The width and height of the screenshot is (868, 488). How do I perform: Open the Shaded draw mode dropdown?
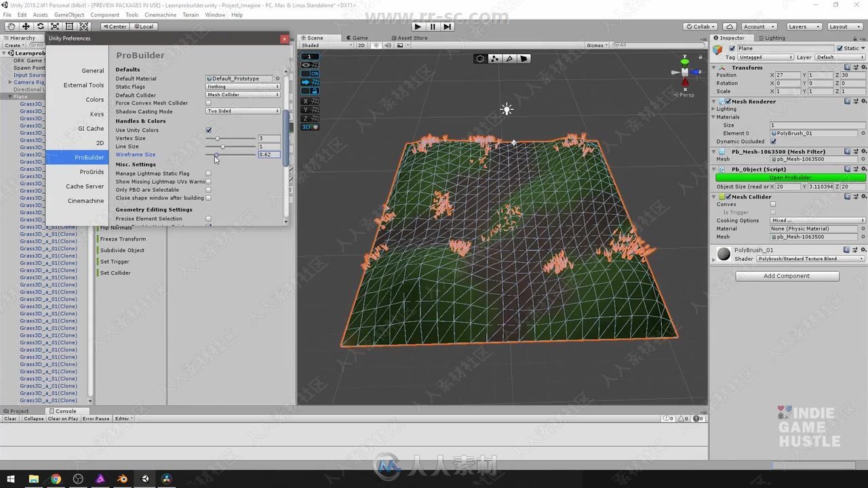click(x=327, y=45)
